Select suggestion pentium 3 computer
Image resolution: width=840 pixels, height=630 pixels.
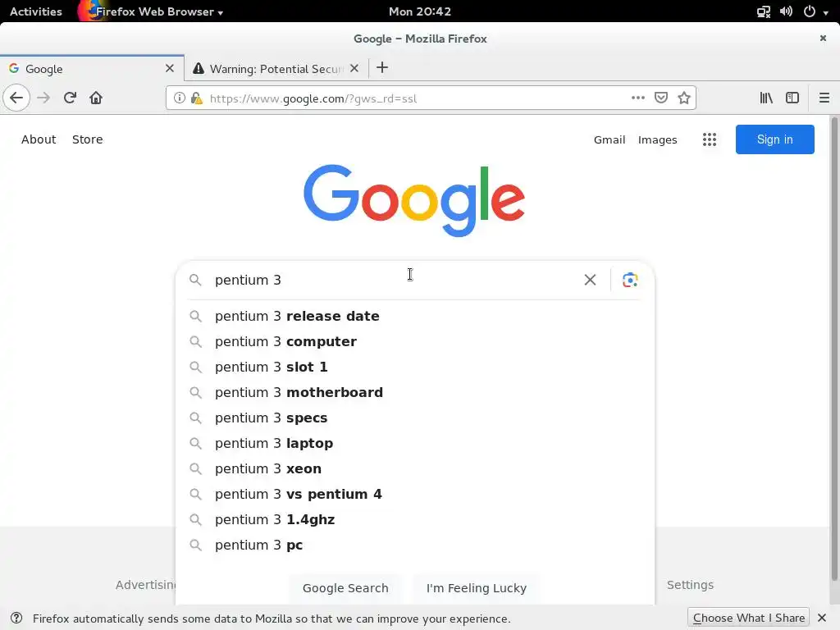(x=415, y=342)
